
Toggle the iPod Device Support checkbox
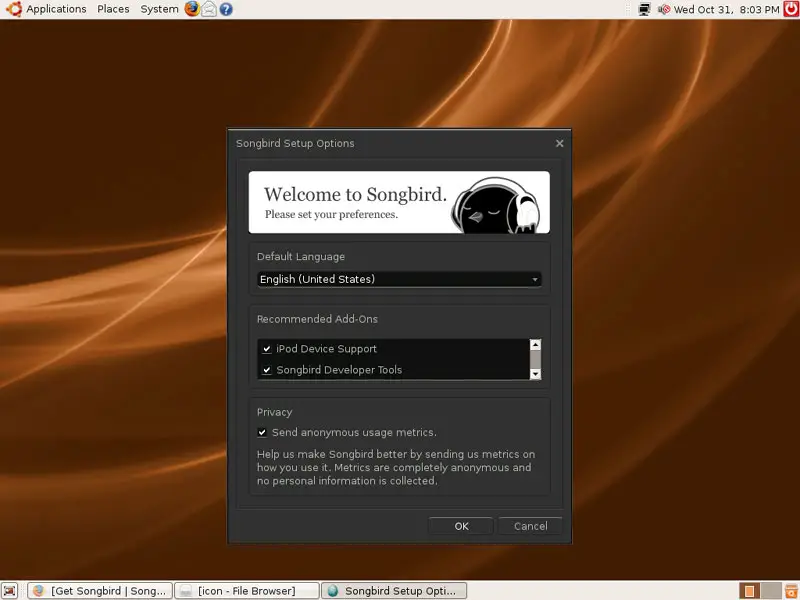tap(267, 349)
